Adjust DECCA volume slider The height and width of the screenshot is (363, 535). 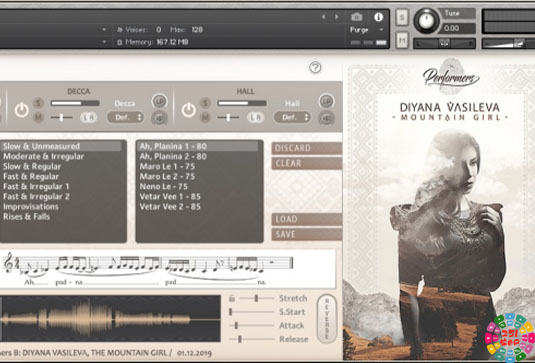[75, 103]
